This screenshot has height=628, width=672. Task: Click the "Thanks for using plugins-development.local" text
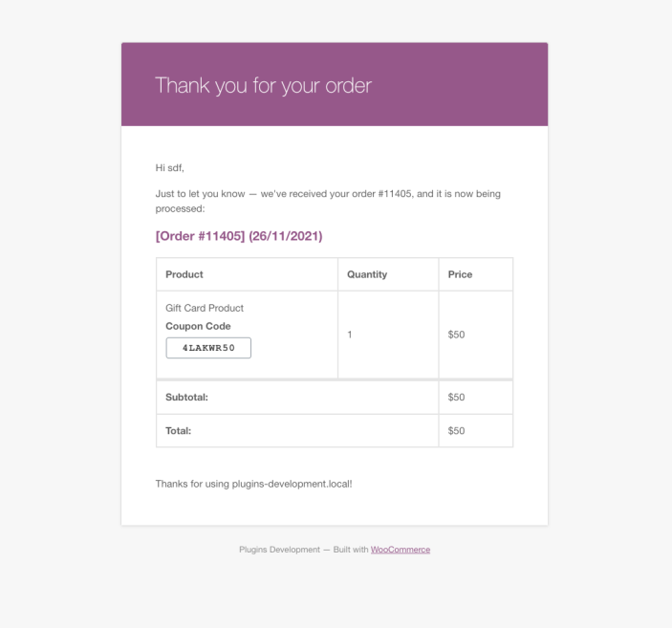click(x=253, y=484)
